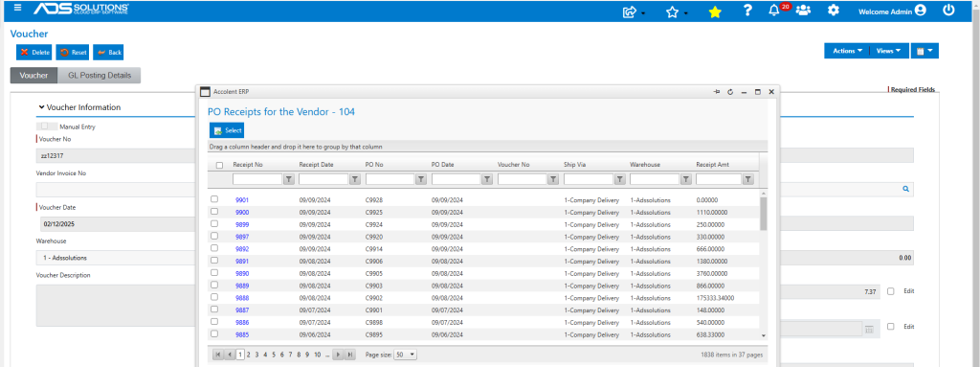
Task: Sort by Receipt Date column header
Action: [316, 165]
